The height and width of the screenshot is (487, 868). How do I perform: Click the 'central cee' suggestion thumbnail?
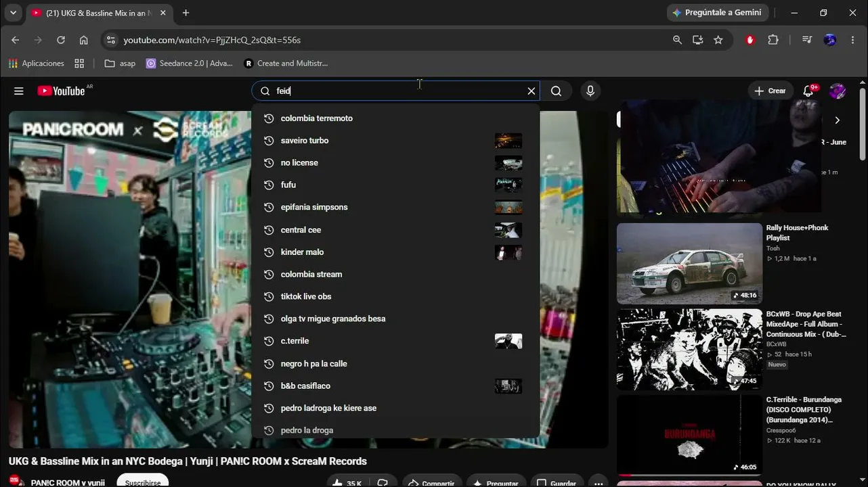[x=508, y=230]
